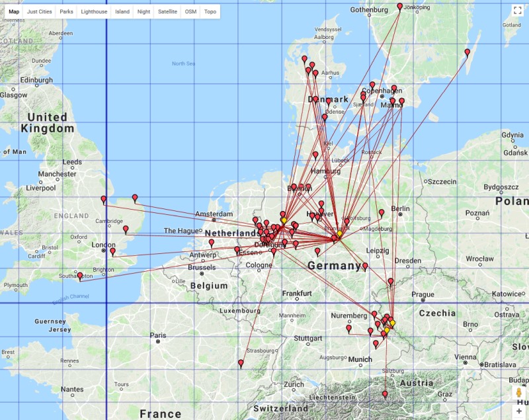Viewport: 529px width, 420px height.
Task: Click the red marker on Gotland island
Action: tap(468, 52)
